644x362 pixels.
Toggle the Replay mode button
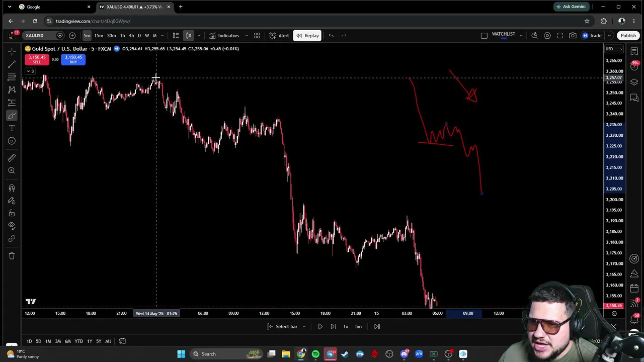click(x=307, y=36)
